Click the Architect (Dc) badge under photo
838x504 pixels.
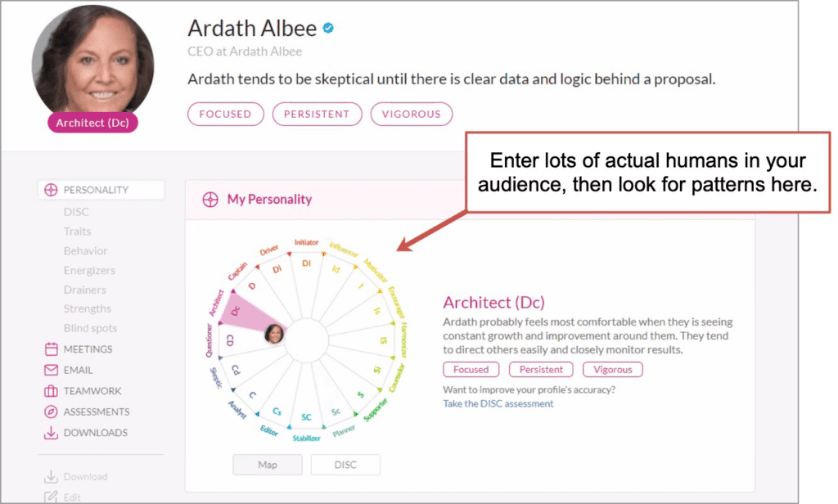(x=92, y=123)
